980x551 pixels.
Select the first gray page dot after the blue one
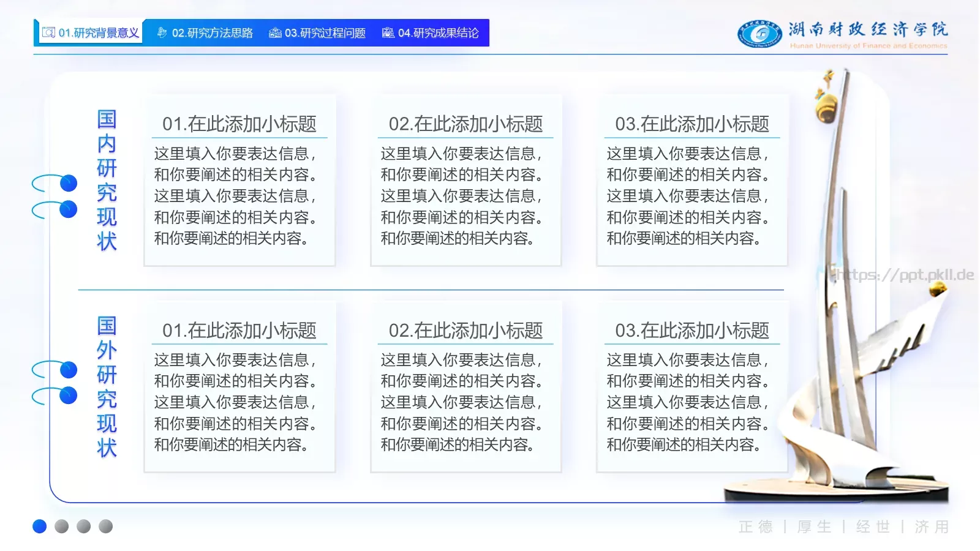[62, 527]
